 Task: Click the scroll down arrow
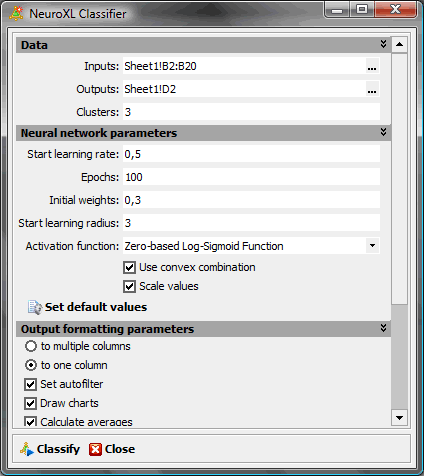[x=399, y=418]
